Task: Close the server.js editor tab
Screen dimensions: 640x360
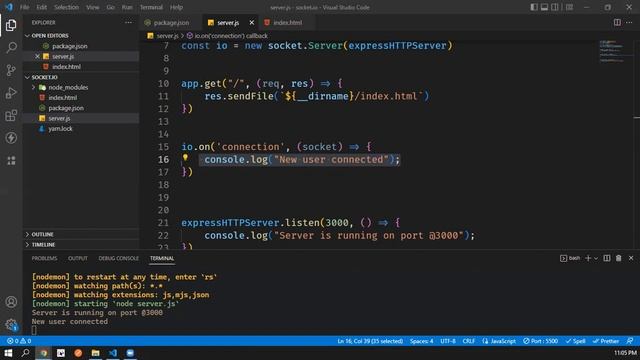Action: coord(251,22)
